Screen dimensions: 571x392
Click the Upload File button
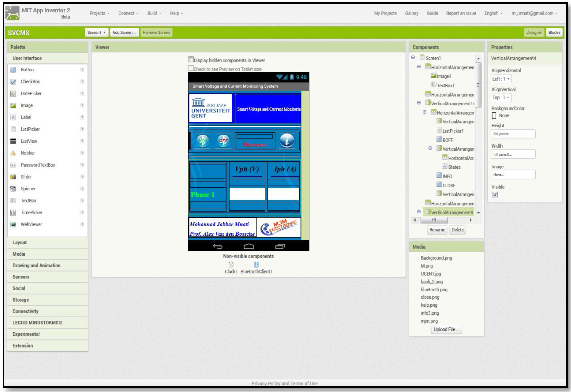point(446,329)
